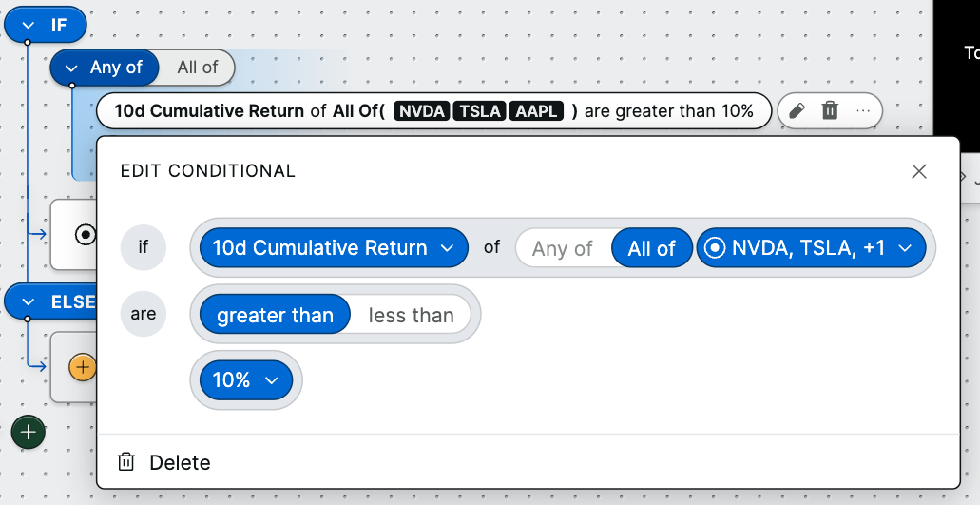
Task: Click the orange plus button under ELSE
Action: point(83,366)
